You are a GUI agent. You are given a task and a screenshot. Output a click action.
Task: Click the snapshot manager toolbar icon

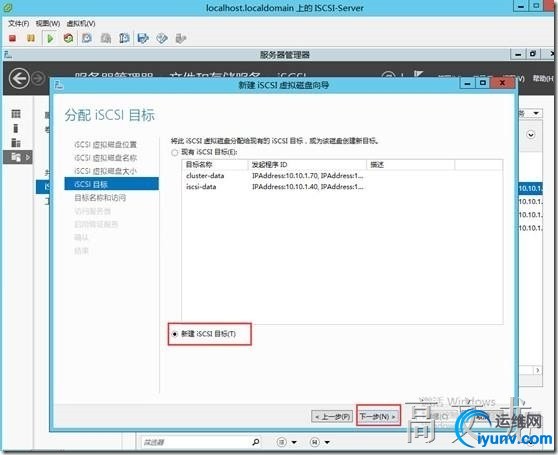pyautogui.click(x=124, y=38)
